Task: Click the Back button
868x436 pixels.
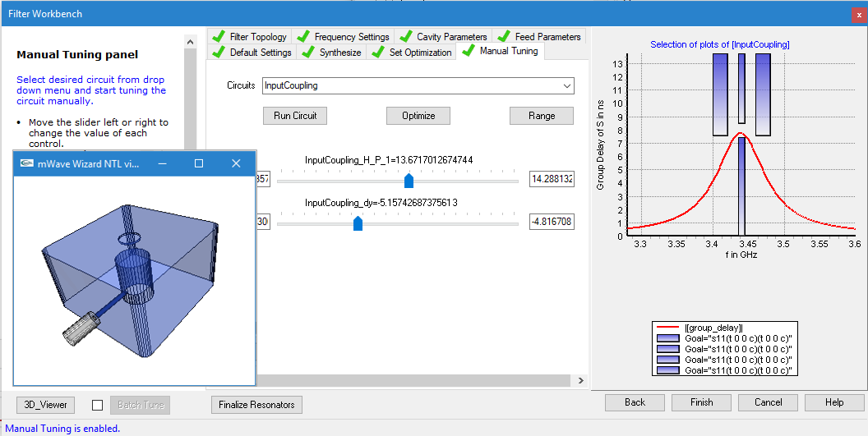Action: pyautogui.click(x=635, y=402)
